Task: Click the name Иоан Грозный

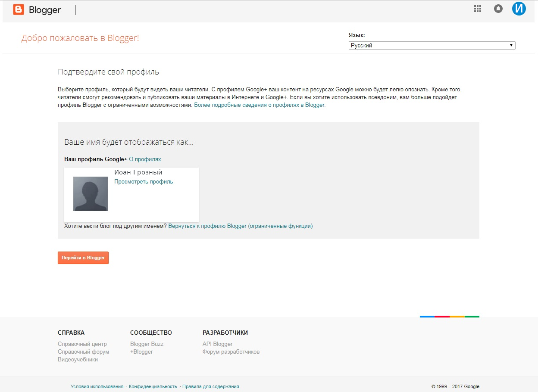Action: (138, 172)
